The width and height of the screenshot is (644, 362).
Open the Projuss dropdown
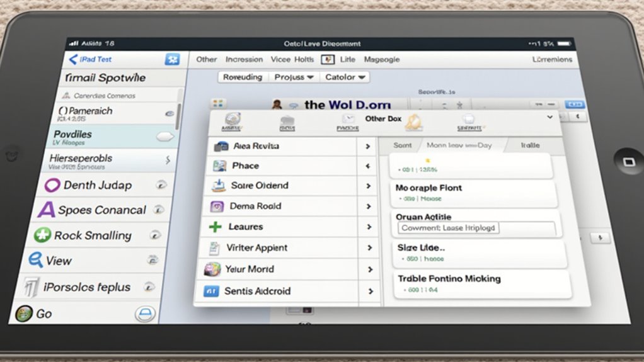[x=294, y=77]
